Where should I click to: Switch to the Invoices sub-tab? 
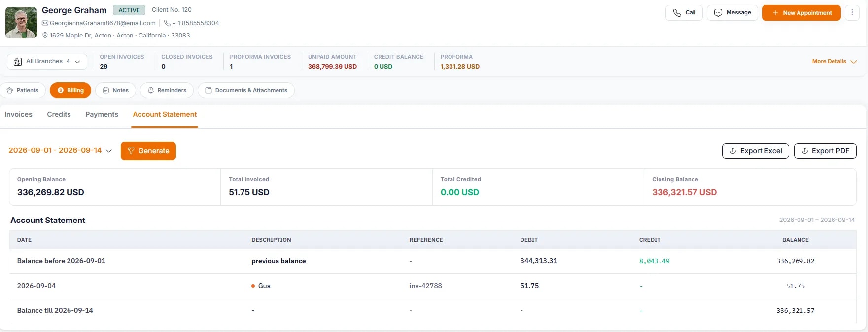pyautogui.click(x=18, y=114)
